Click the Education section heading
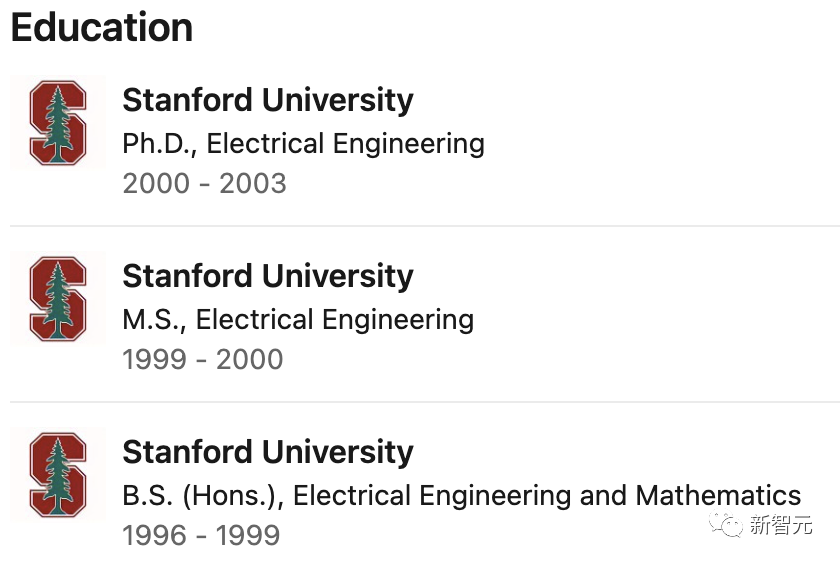This screenshot has width=840, height=562. [x=101, y=27]
